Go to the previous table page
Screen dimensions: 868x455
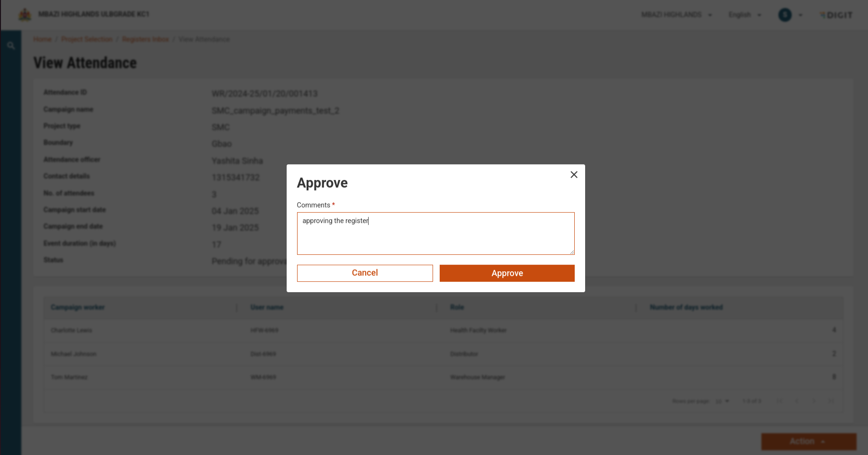[x=797, y=401]
